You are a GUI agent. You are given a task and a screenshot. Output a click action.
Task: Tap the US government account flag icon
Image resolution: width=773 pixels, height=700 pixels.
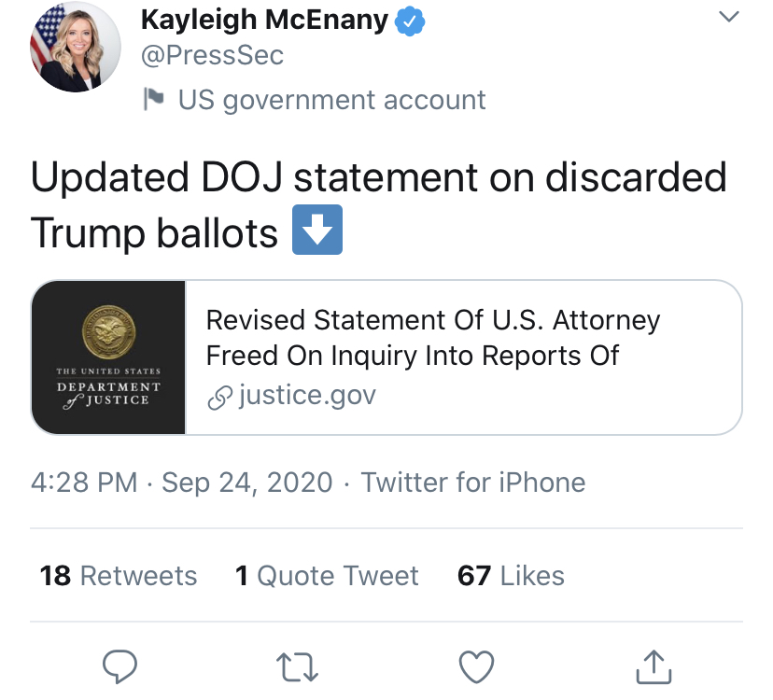coord(153,99)
